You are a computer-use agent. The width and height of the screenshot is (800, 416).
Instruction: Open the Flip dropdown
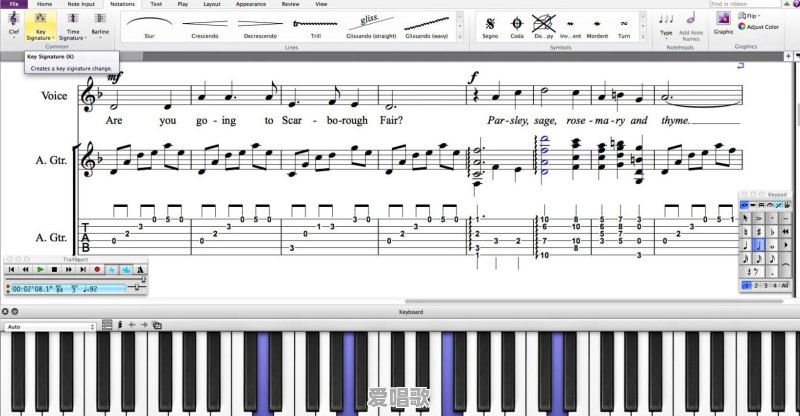[749, 16]
